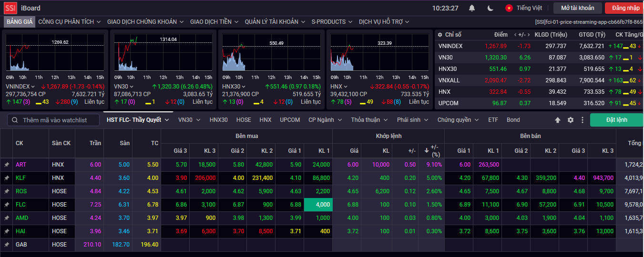Pin the ART row
Screen dimensions: 644x257
[7, 165]
